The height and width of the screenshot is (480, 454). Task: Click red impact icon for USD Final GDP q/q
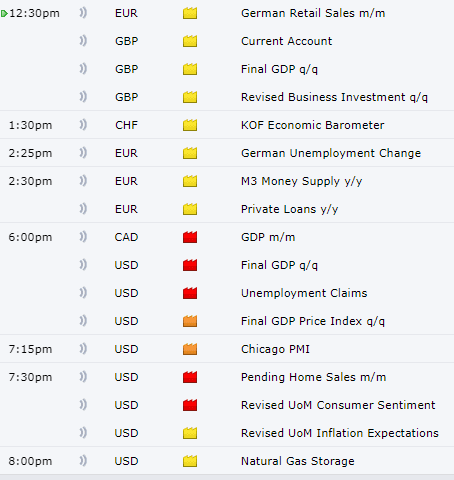[190, 265]
